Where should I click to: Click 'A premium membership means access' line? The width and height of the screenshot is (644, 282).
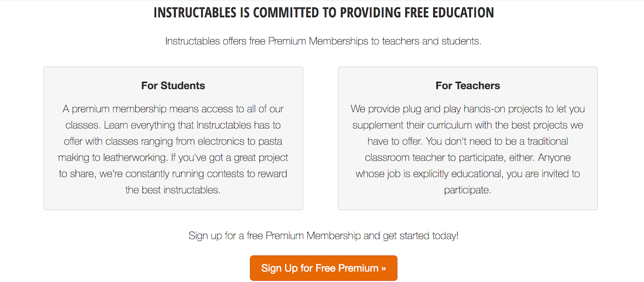173,109
